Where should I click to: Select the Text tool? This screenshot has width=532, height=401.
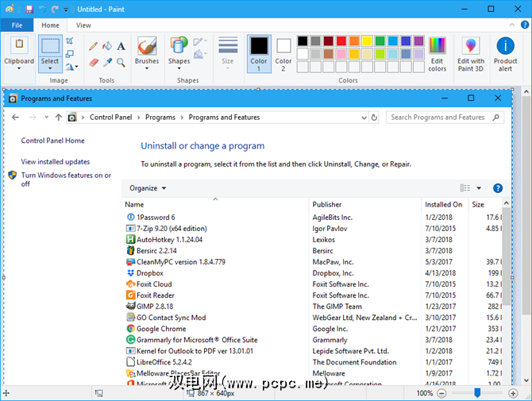[x=121, y=46]
